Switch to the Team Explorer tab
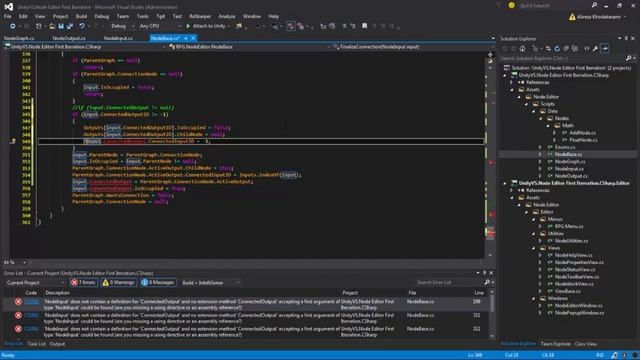Viewport: 640px width, 360px height. pyautogui.click(x=556, y=344)
